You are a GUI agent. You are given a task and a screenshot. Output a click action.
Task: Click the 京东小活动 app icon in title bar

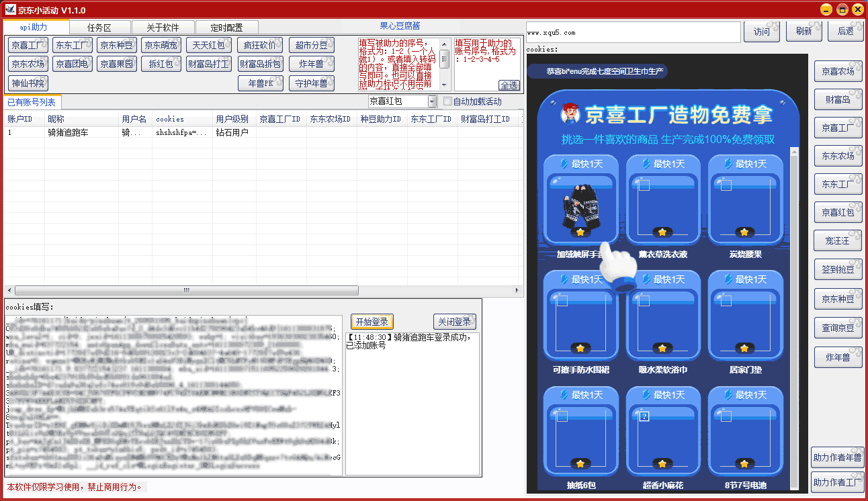click(x=11, y=10)
